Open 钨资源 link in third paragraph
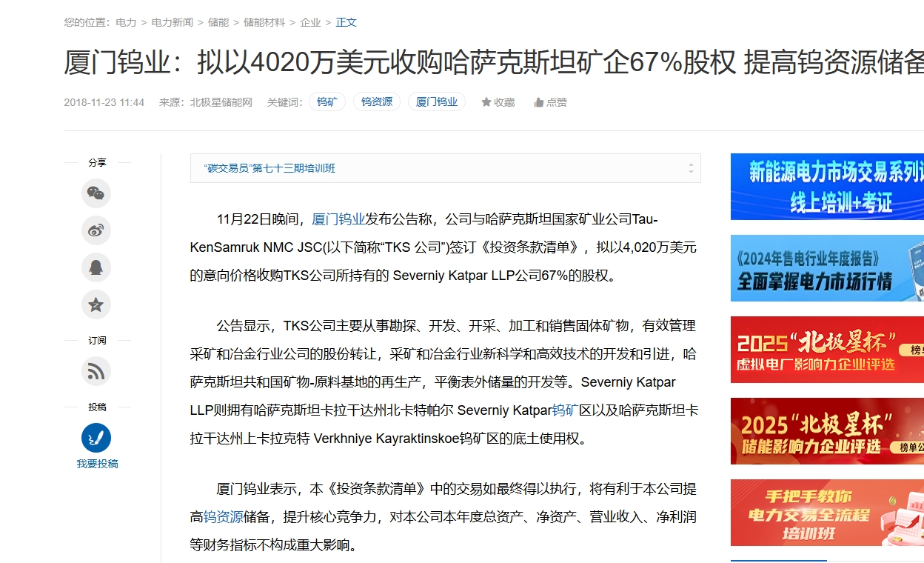 [x=224, y=516]
